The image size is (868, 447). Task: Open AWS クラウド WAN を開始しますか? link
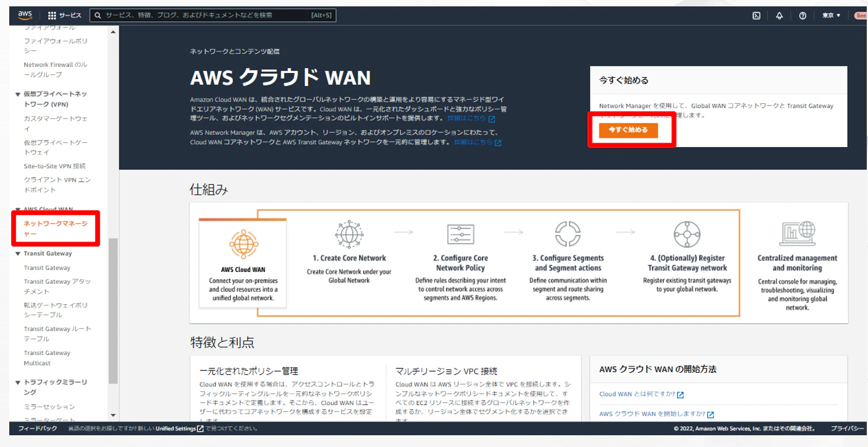[657, 414]
